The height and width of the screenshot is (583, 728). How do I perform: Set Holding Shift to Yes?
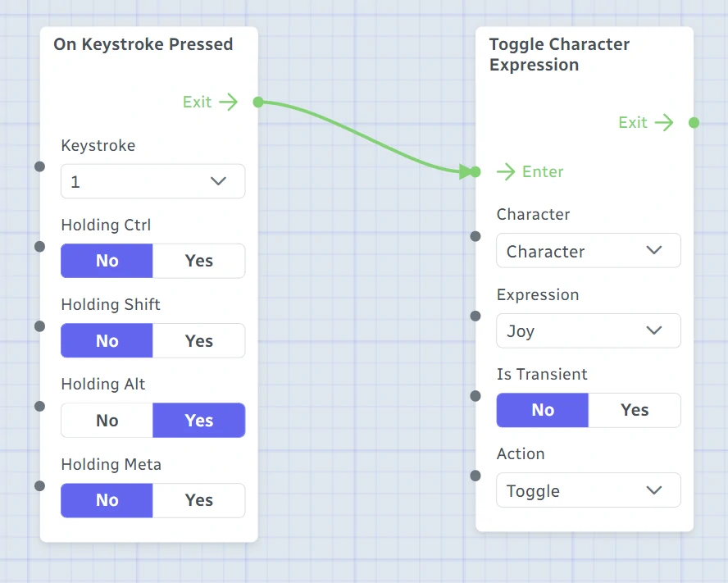click(x=198, y=340)
